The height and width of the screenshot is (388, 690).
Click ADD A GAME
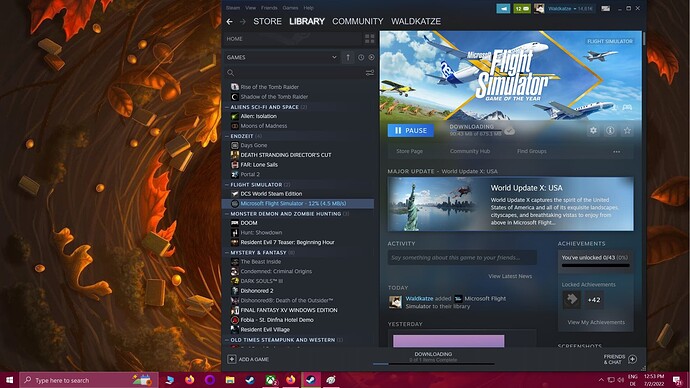249,359
